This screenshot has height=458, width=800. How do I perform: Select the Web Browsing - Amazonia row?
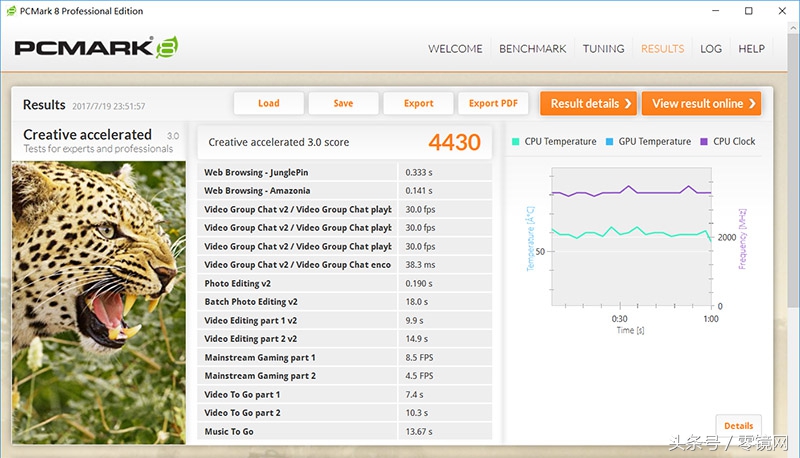[344, 191]
